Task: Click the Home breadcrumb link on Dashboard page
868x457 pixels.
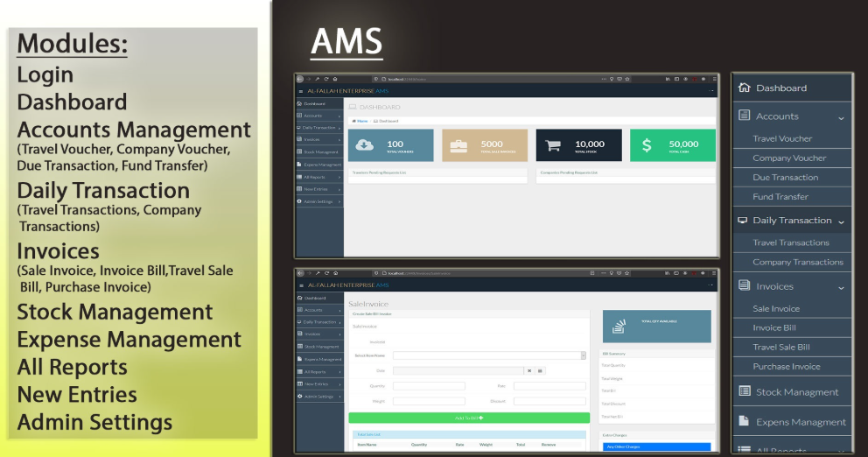Action: click(x=360, y=121)
